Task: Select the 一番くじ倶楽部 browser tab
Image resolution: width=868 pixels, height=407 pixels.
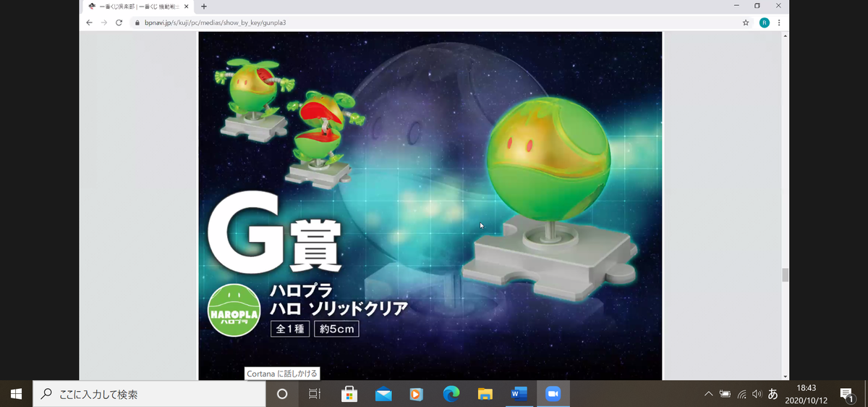Action: pos(137,6)
